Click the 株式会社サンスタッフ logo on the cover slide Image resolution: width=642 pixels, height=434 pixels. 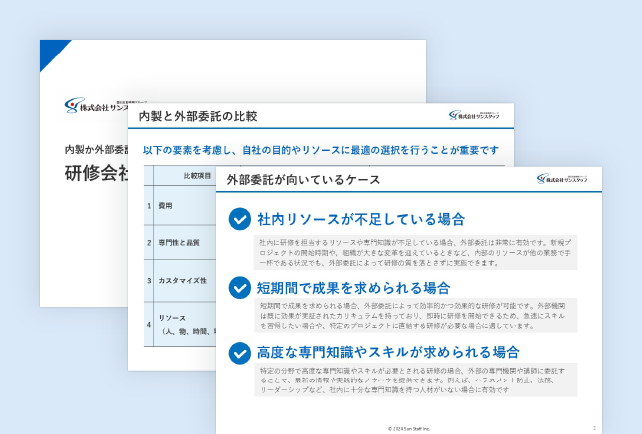tap(96, 105)
